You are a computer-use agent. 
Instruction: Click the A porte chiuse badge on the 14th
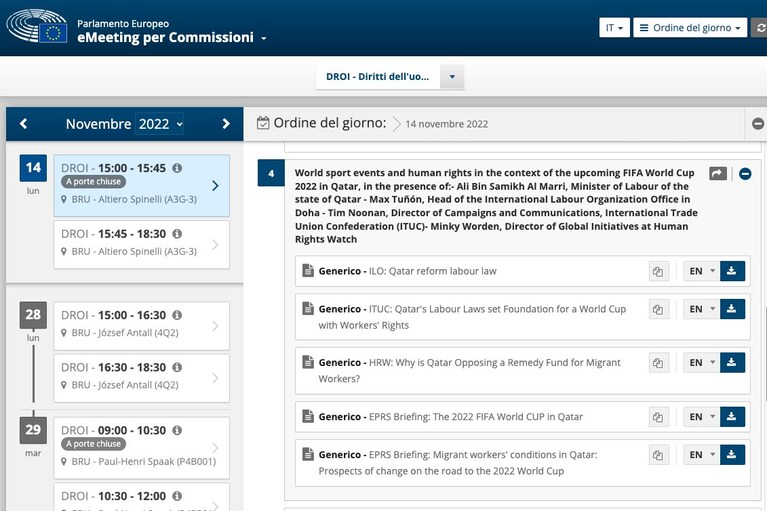click(x=93, y=182)
